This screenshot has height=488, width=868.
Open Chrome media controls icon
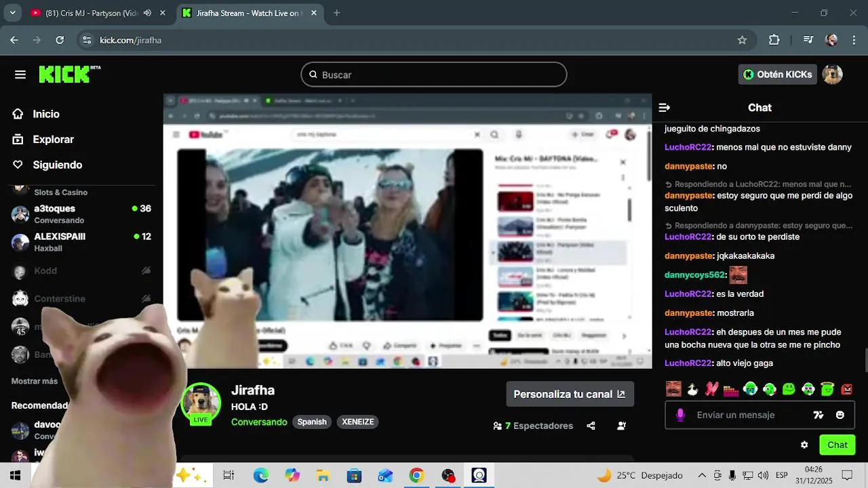pyautogui.click(x=808, y=40)
